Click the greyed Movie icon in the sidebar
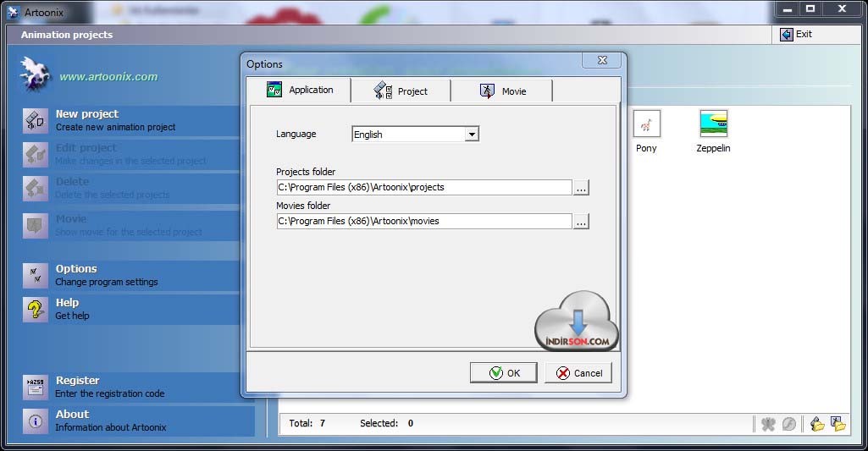 pos(36,225)
